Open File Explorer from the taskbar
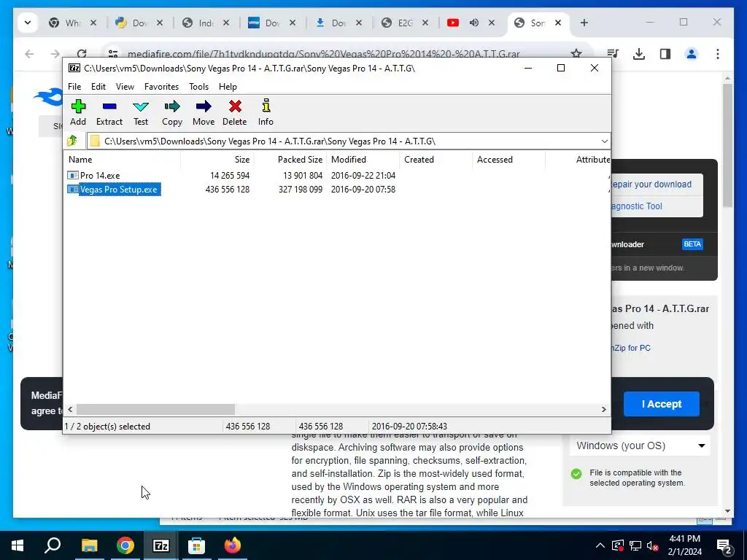 coord(89,545)
